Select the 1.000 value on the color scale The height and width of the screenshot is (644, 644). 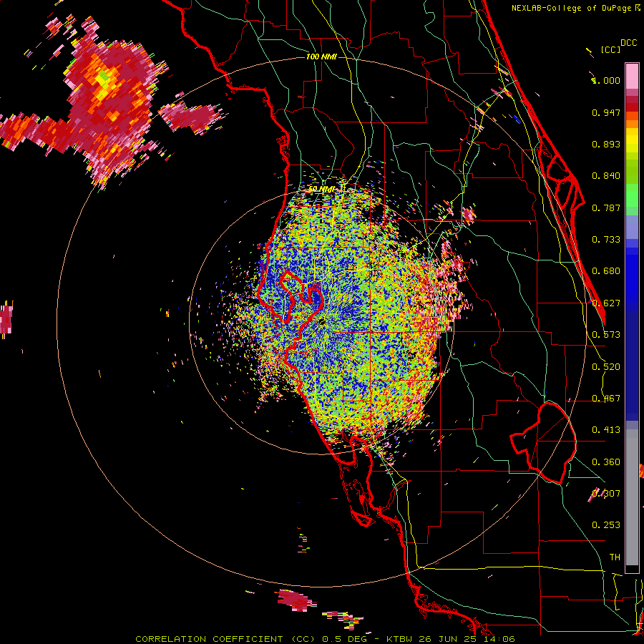point(606,80)
